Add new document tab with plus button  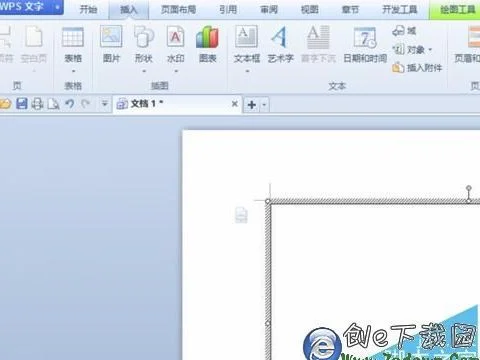[x=252, y=105]
